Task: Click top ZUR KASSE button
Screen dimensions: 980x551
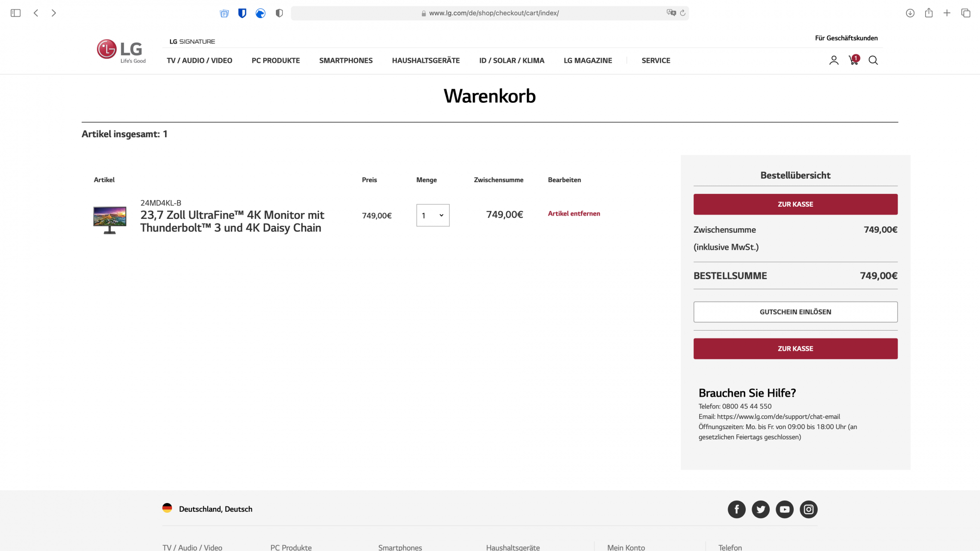Action: point(795,204)
